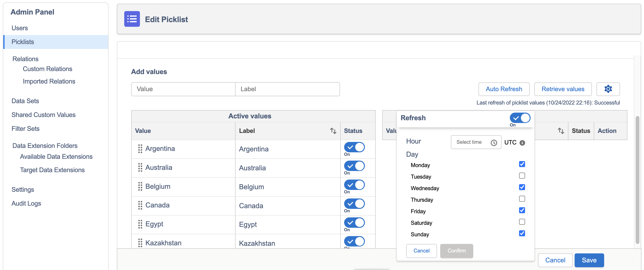Check the Thursday checkbox

click(522, 199)
